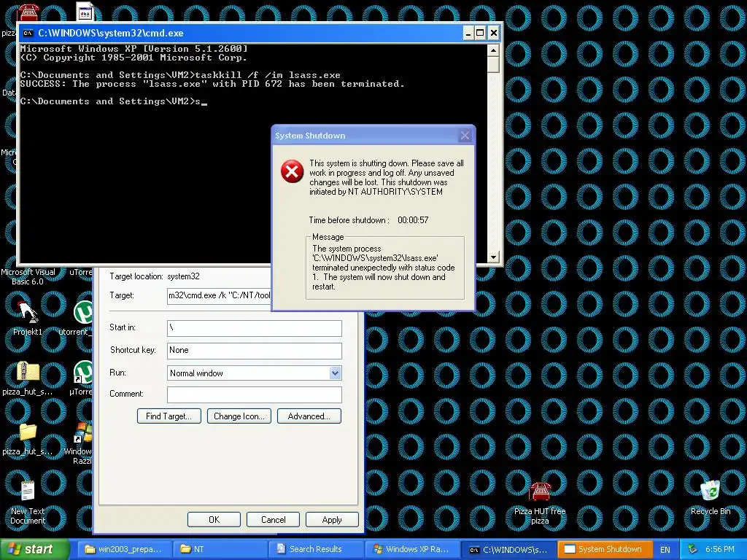
Task: Click the Comment input field
Action: click(x=255, y=394)
